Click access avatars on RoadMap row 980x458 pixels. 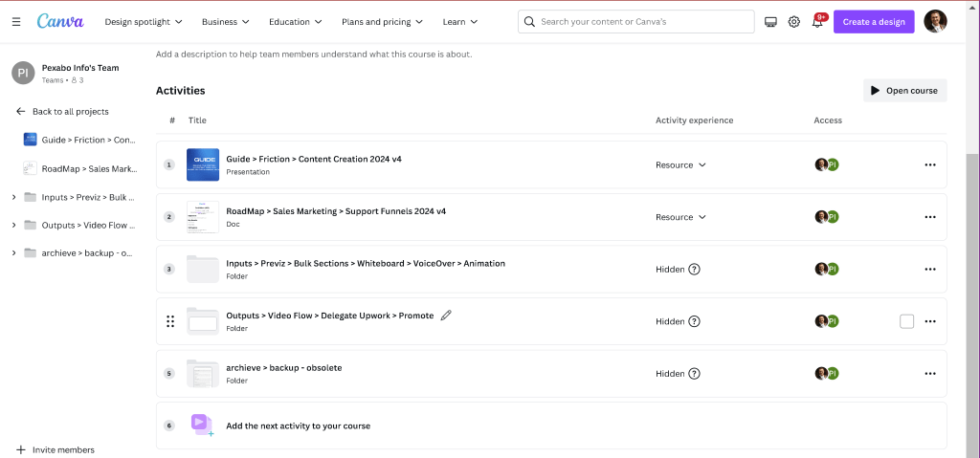(826, 217)
